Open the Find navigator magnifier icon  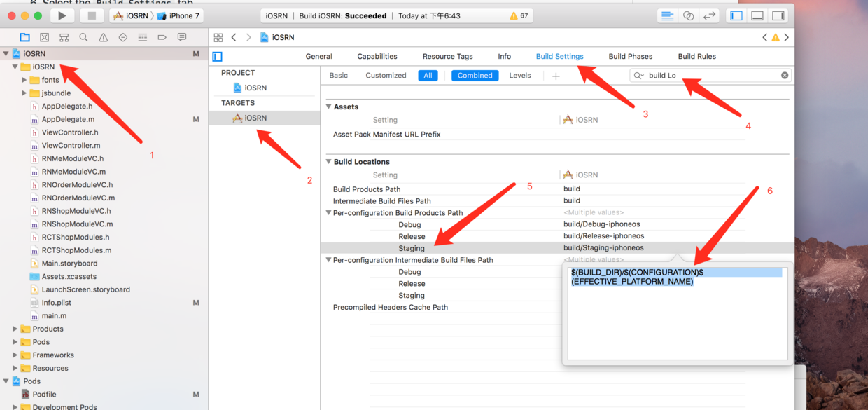(83, 37)
